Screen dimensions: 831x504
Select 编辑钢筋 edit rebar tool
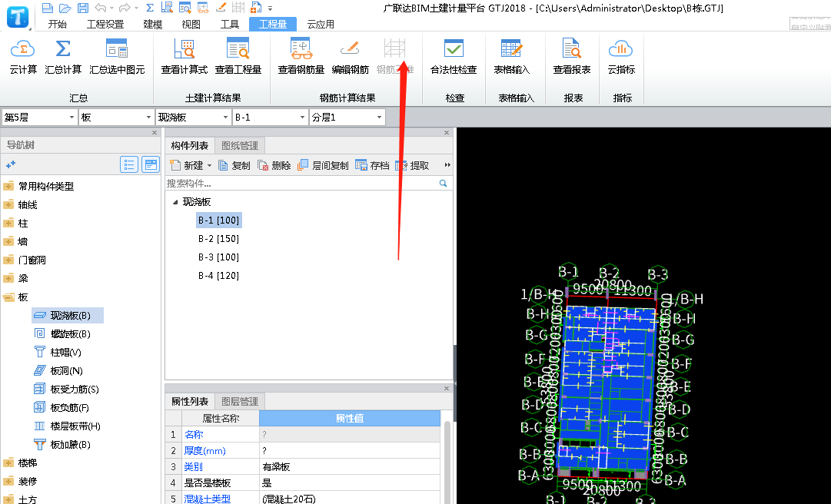(x=350, y=57)
